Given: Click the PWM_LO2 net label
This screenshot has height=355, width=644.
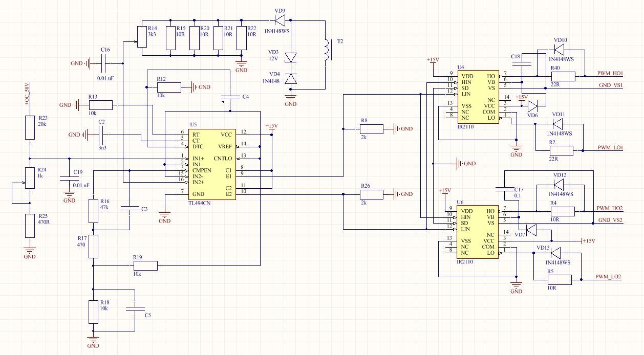Looking at the screenshot, I should coord(608,277).
